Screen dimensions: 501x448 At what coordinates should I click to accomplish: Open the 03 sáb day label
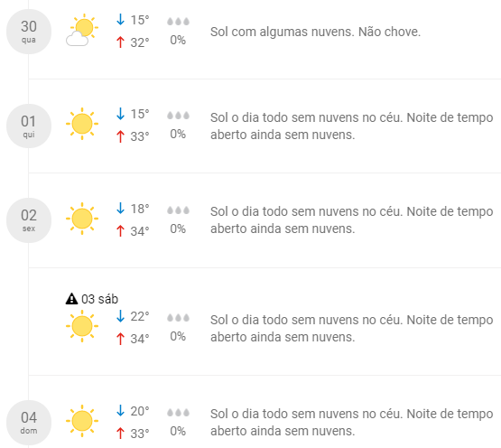click(99, 299)
